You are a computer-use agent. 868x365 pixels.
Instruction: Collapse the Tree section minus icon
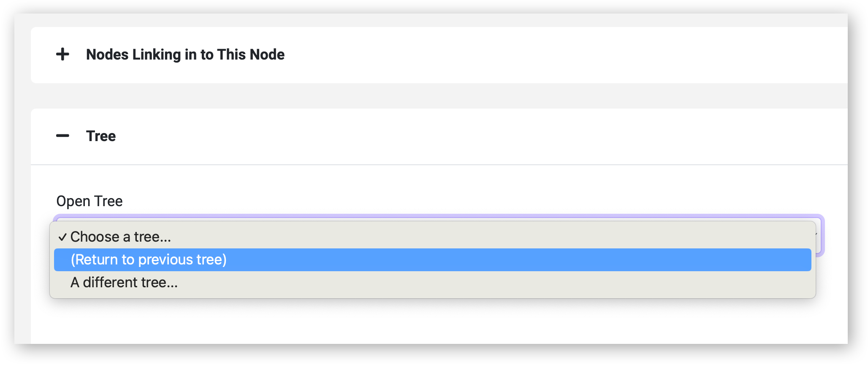(62, 136)
